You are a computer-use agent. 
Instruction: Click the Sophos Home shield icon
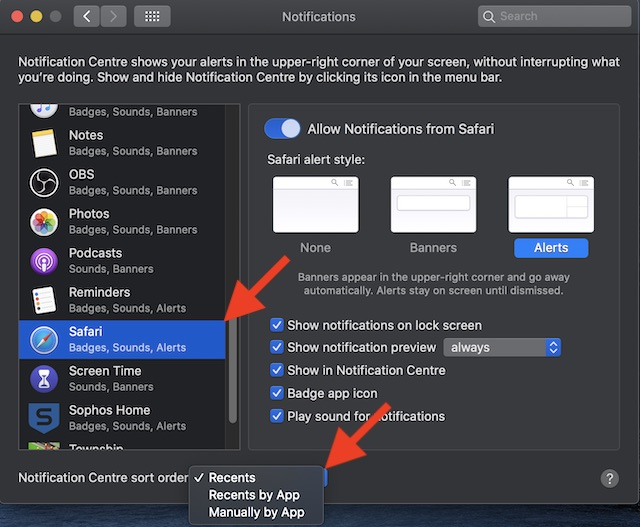coord(44,418)
